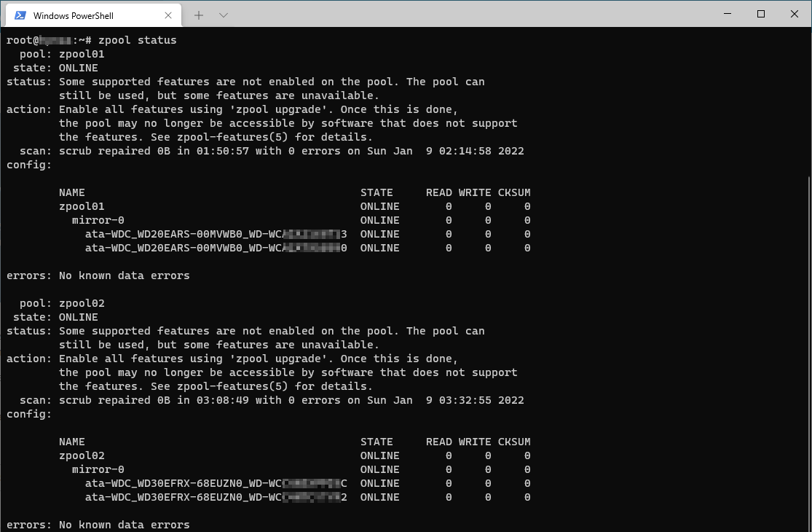This screenshot has height=532, width=812.
Task: Click the WD20EARS disk name ending in 3
Action: (216, 234)
